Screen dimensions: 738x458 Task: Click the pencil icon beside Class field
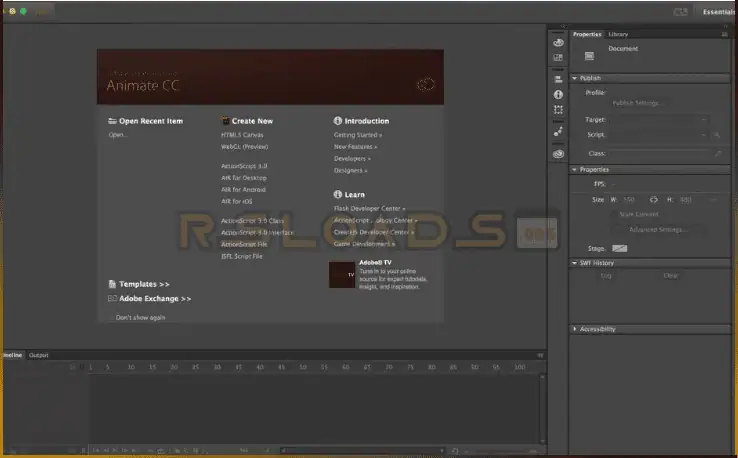tap(717, 154)
